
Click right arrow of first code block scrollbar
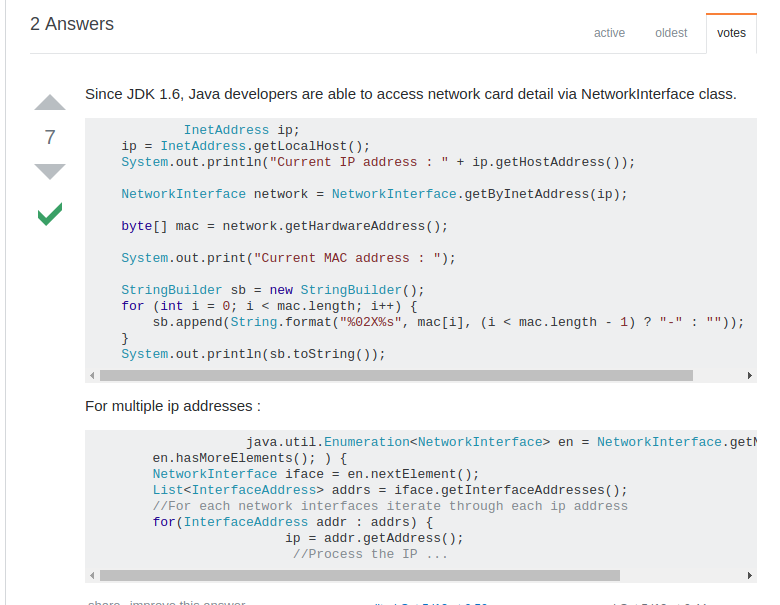[x=750, y=376]
